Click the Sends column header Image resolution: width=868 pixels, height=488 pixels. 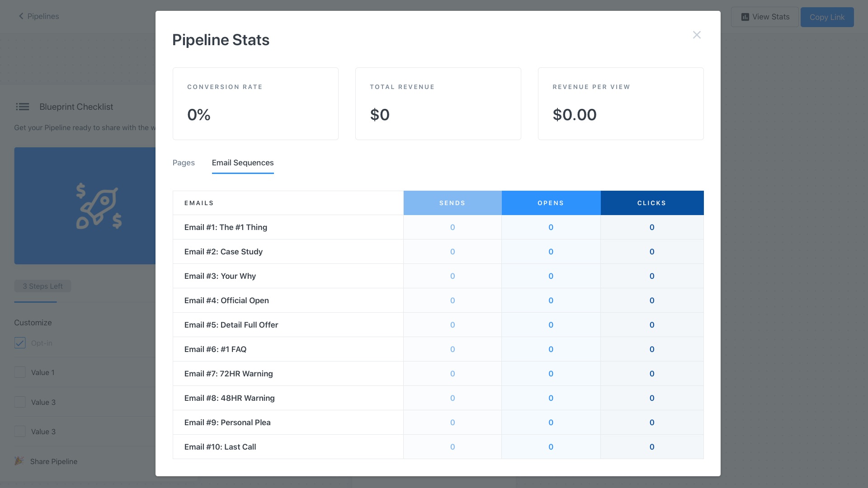coord(452,203)
